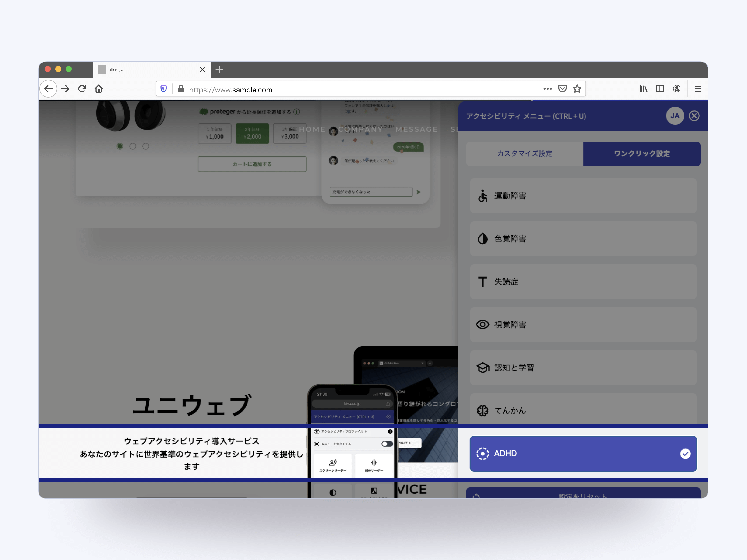Click the proteger info circle icon

click(x=296, y=112)
